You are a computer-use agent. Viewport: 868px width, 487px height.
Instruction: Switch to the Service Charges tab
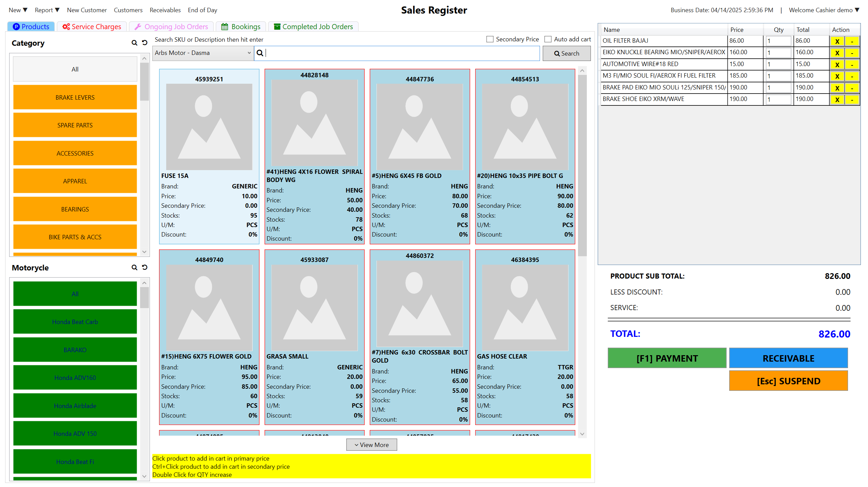(x=92, y=26)
